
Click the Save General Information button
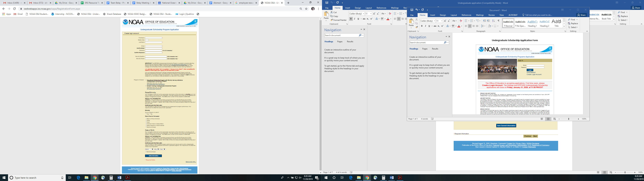coord(506,126)
